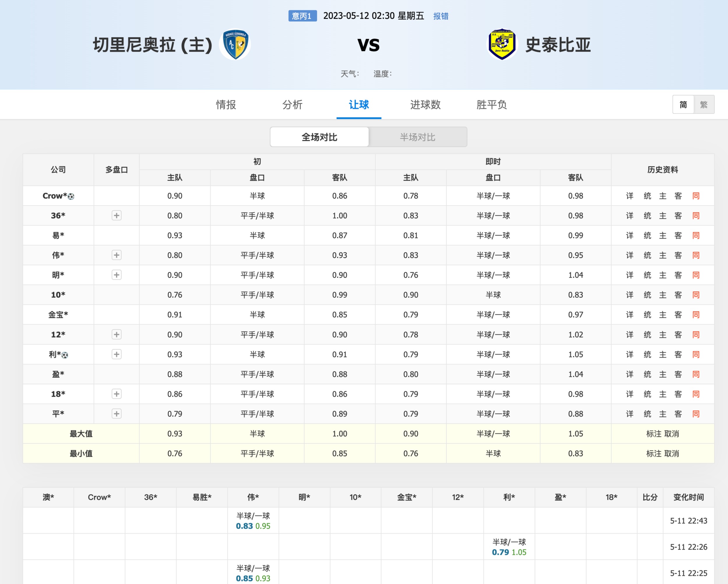Expand multi-handicap plus for 明* row

click(x=117, y=275)
